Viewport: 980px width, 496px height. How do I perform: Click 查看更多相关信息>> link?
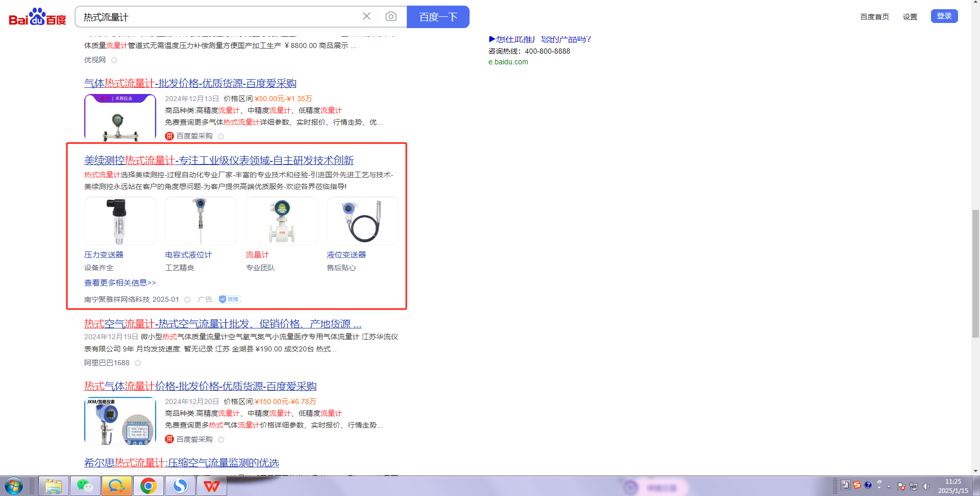click(120, 283)
